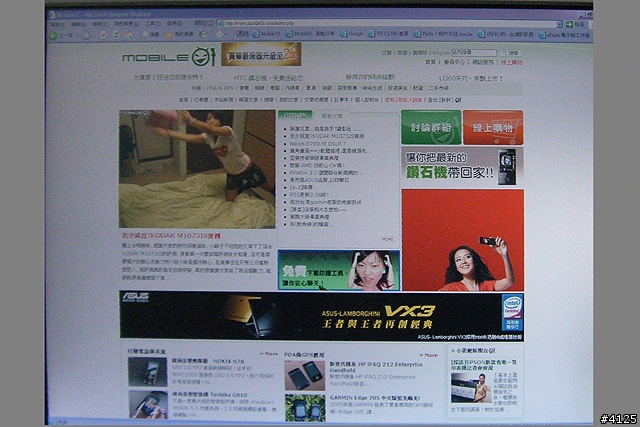Click the 討論群組 green button
The height and width of the screenshot is (427, 640).
tap(431, 127)
